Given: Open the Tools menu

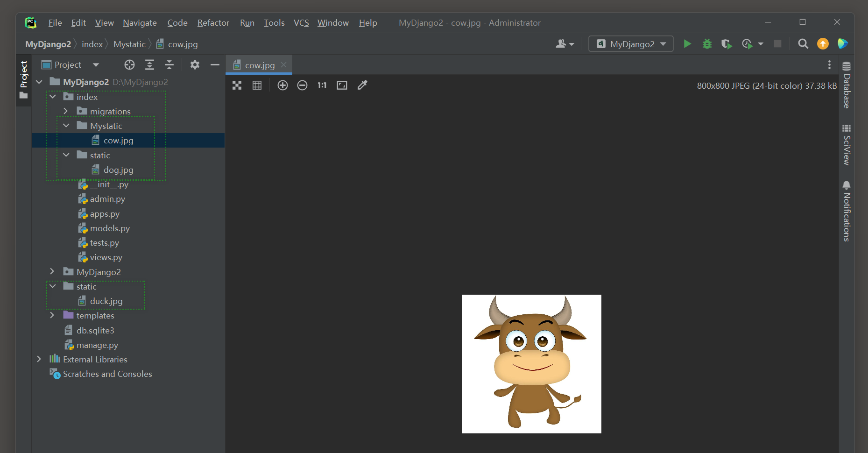Looking at the screenshot, I should click(x=274, y=22).
